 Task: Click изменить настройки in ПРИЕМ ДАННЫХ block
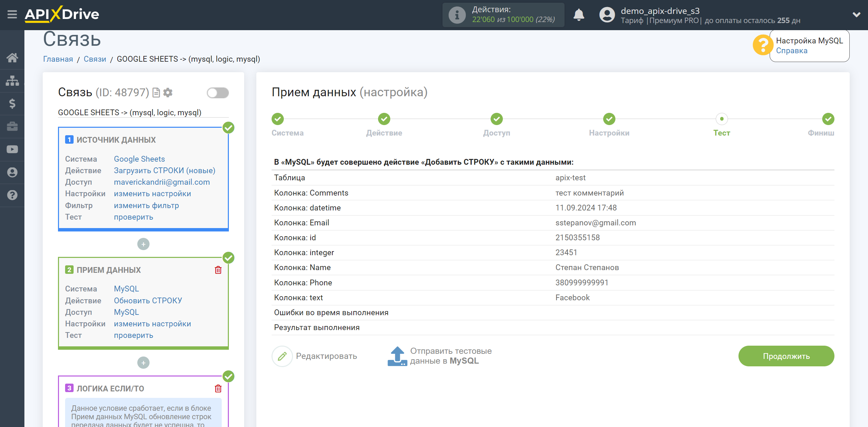153,324
